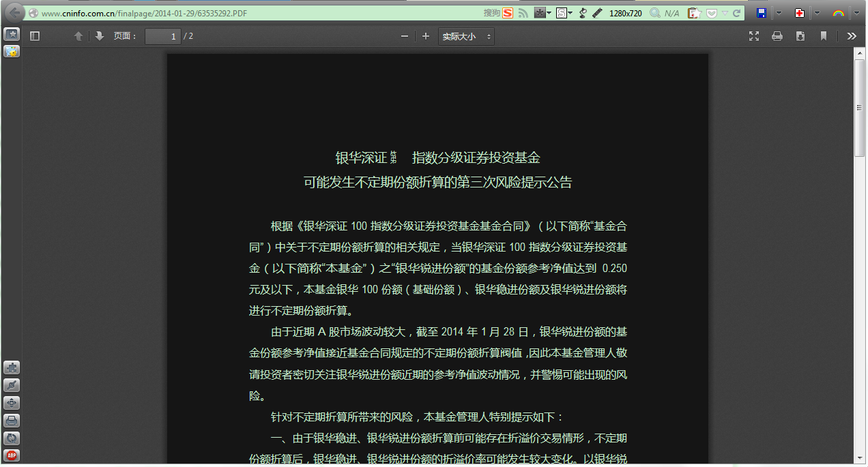Click the red cross first-aid icon

point(800,13)
